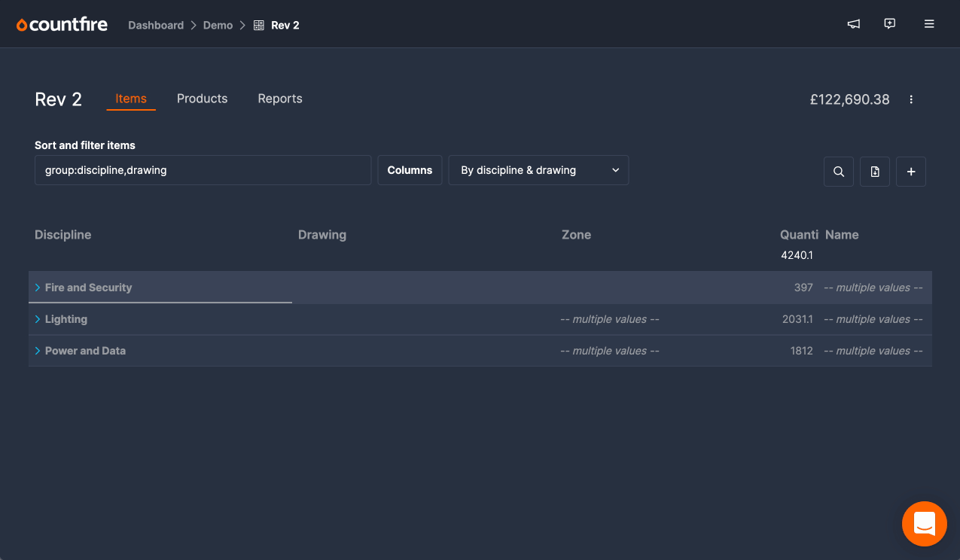960x560 pixels.
Task: Navigate to Dashboard via the breadcrumb
Action: click(x=156, y=24)
